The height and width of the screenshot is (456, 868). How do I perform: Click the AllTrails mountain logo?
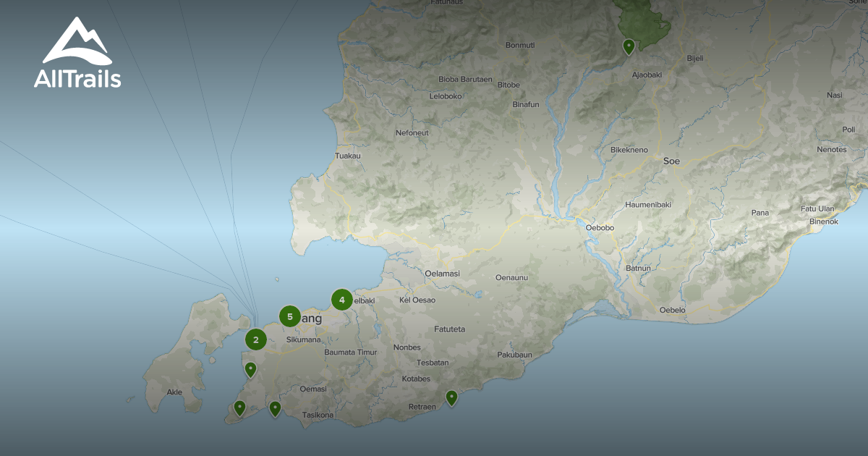point(77,52)
